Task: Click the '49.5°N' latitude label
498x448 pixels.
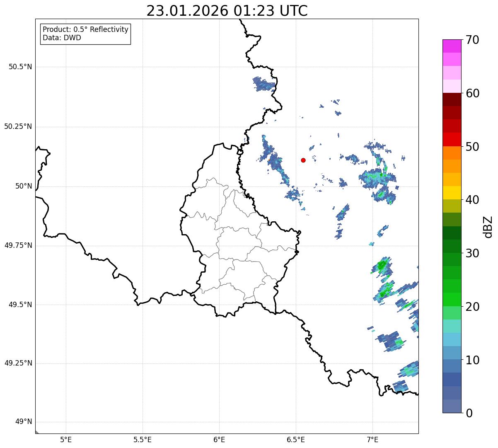Action: pos(20,305)
